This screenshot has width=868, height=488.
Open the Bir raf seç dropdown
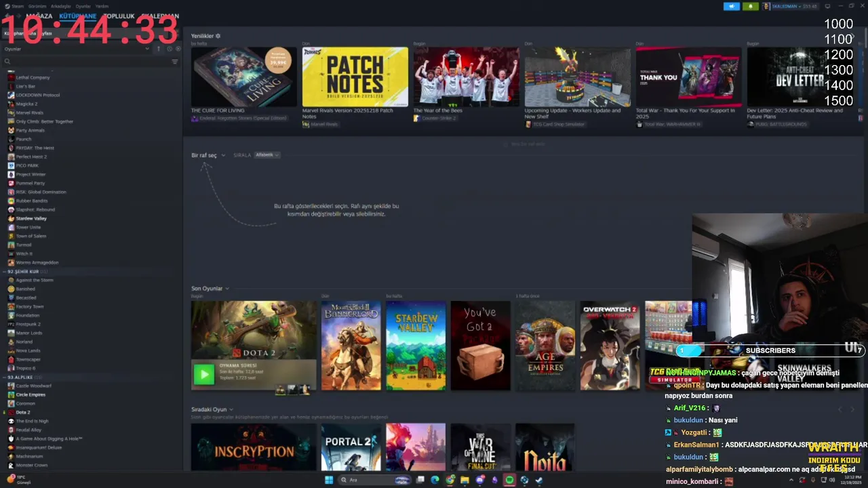point(208,155)
